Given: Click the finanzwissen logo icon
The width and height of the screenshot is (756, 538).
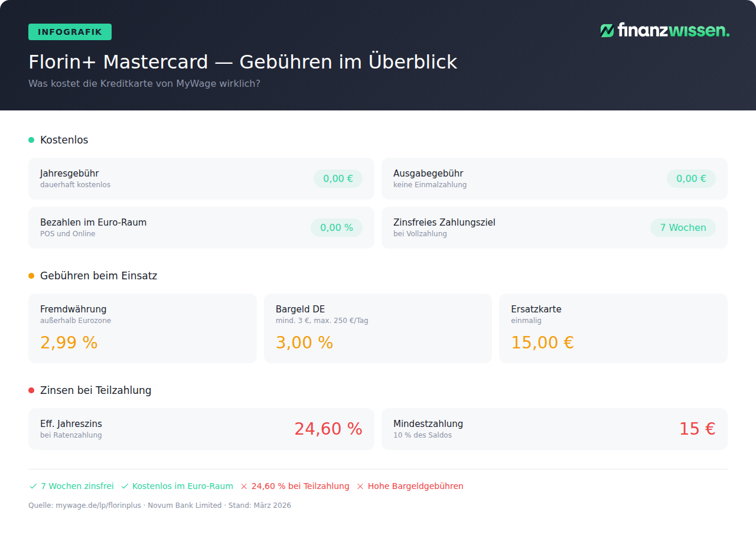Looking at the screenshot, I should pyautogui.click(x=607, y=31).
